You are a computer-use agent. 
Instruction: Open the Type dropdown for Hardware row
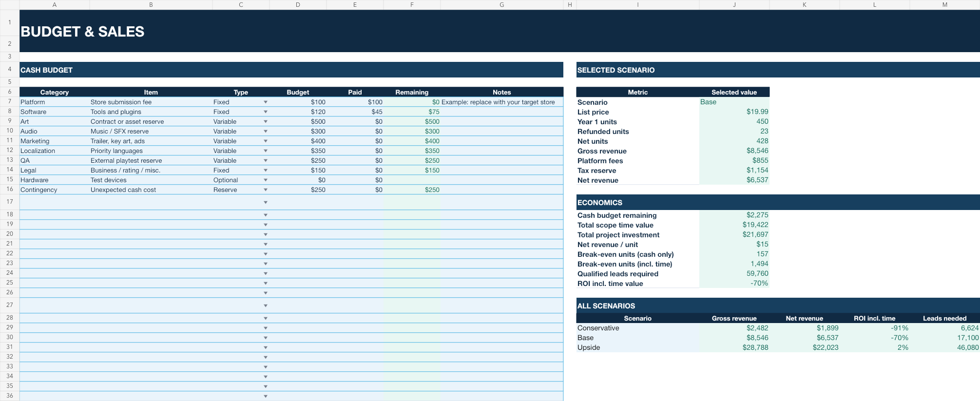click(x=266, y=180)
